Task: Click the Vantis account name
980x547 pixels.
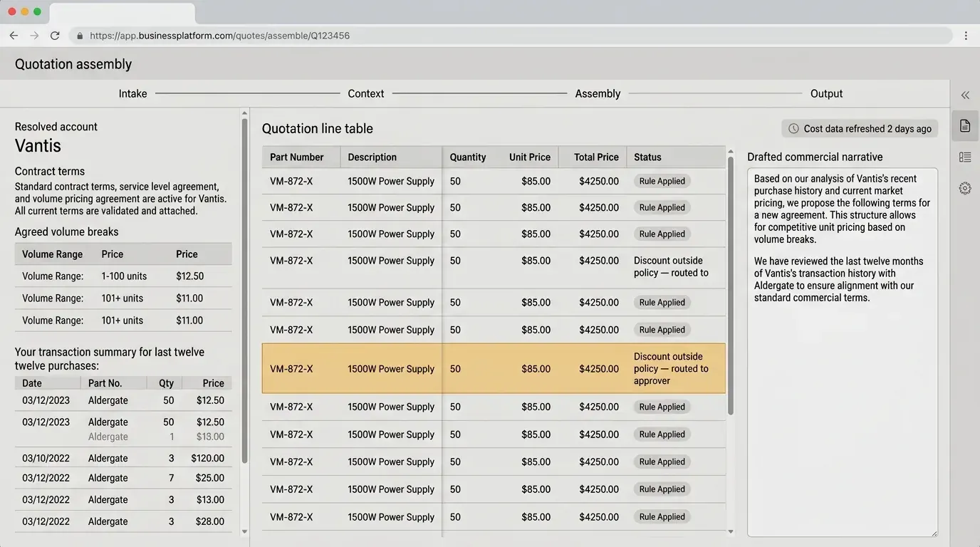Action: (x=38, y=146)
